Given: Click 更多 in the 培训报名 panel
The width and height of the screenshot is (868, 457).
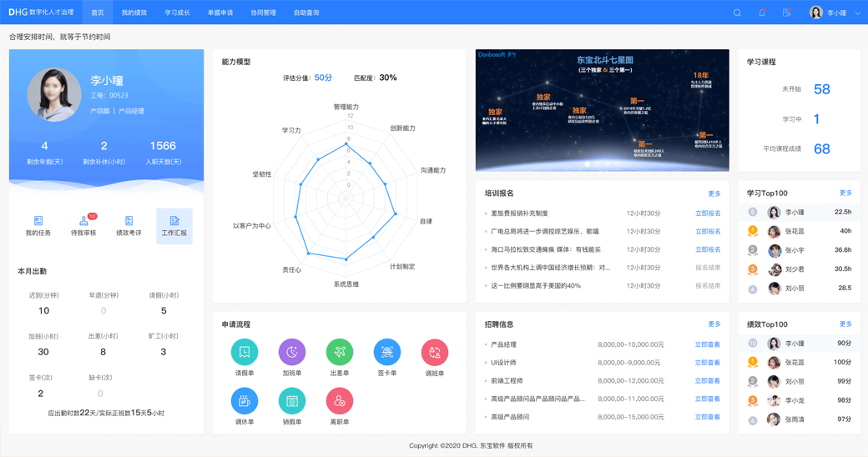Looking at the screenshot, I should tap(714, 193).
